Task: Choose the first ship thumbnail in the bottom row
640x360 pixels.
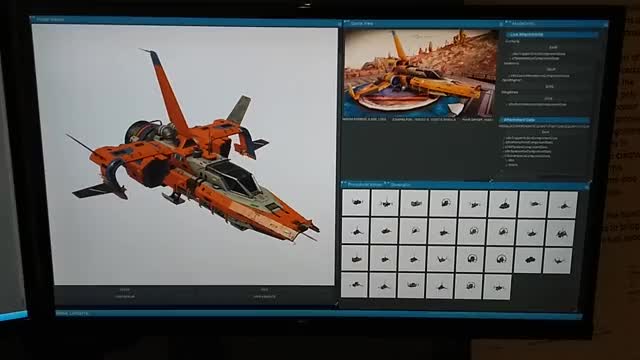Action: pos(354,285)
